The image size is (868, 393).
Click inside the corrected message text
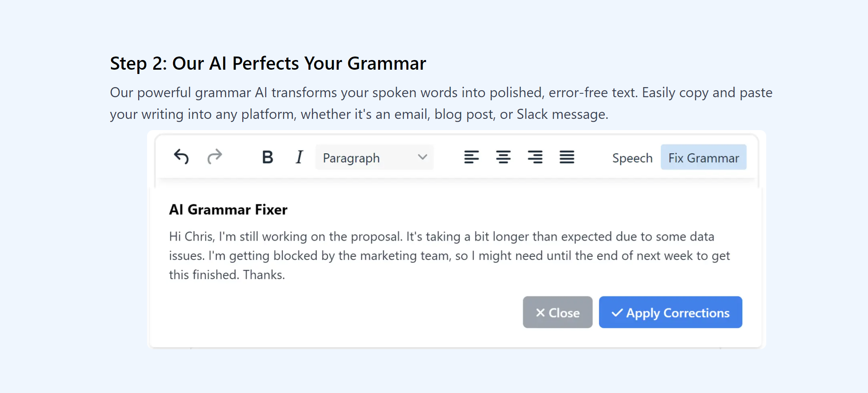449,256
